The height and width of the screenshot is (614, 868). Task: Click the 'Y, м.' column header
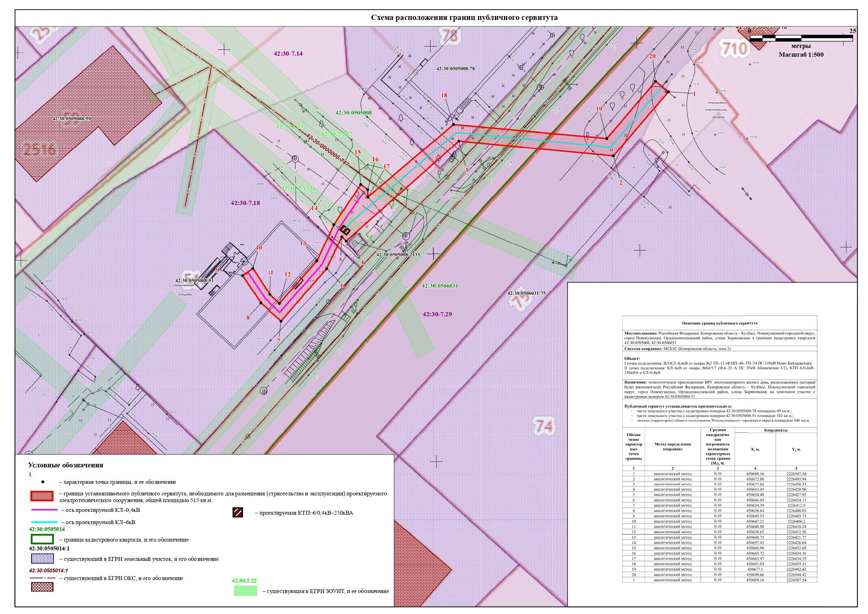pyautogui.click(x=796, y=450)
